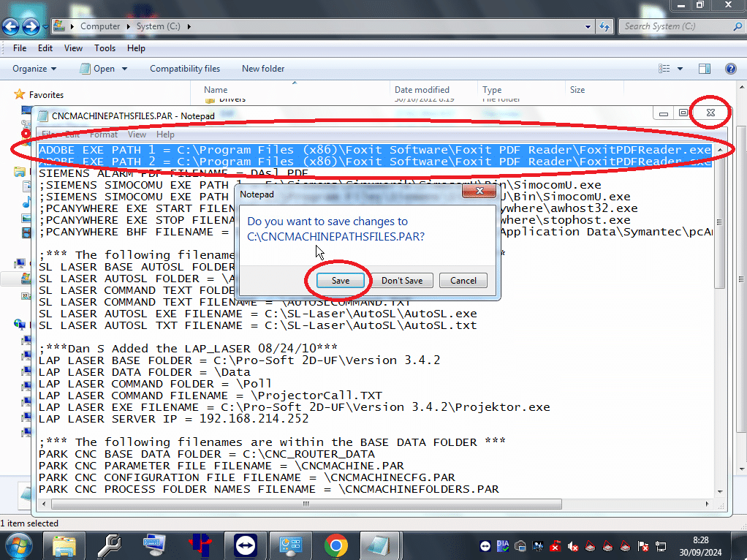Click Save in the Notepad dialog

click(340, 280)
